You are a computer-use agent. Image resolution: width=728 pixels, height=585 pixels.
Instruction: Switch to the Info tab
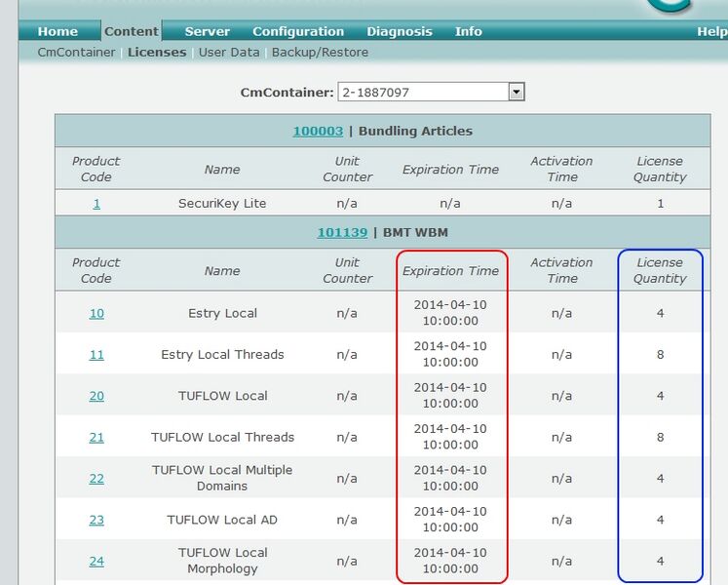tap(468, 31)
